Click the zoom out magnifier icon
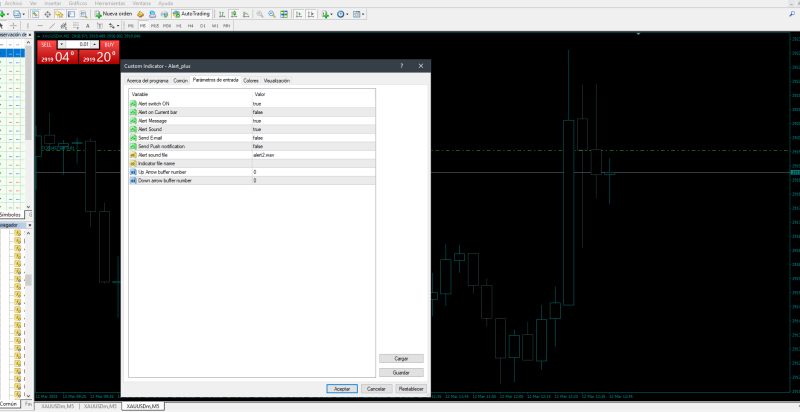 click(272, 14)
